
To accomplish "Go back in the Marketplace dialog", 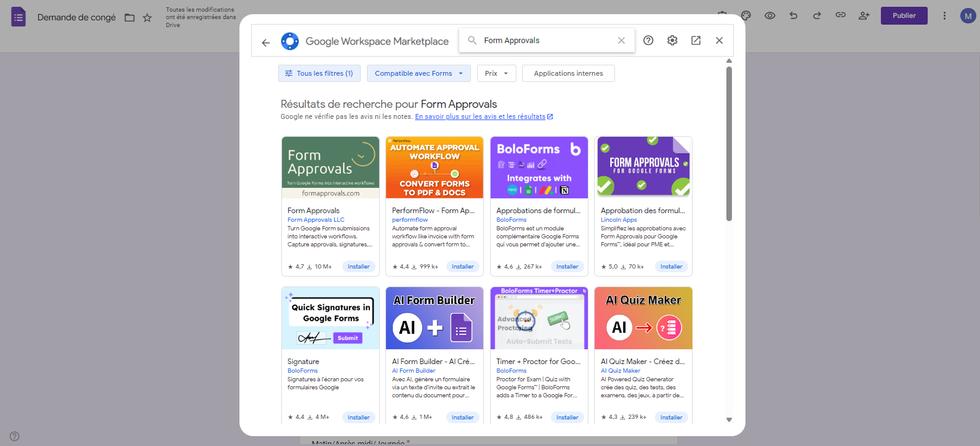I will click(265, 43).
